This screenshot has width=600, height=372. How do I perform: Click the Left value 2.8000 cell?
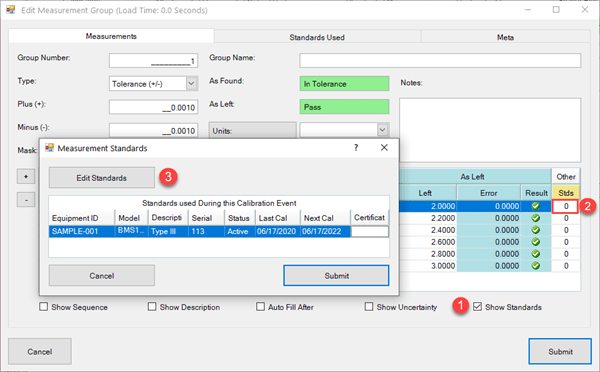428,254
